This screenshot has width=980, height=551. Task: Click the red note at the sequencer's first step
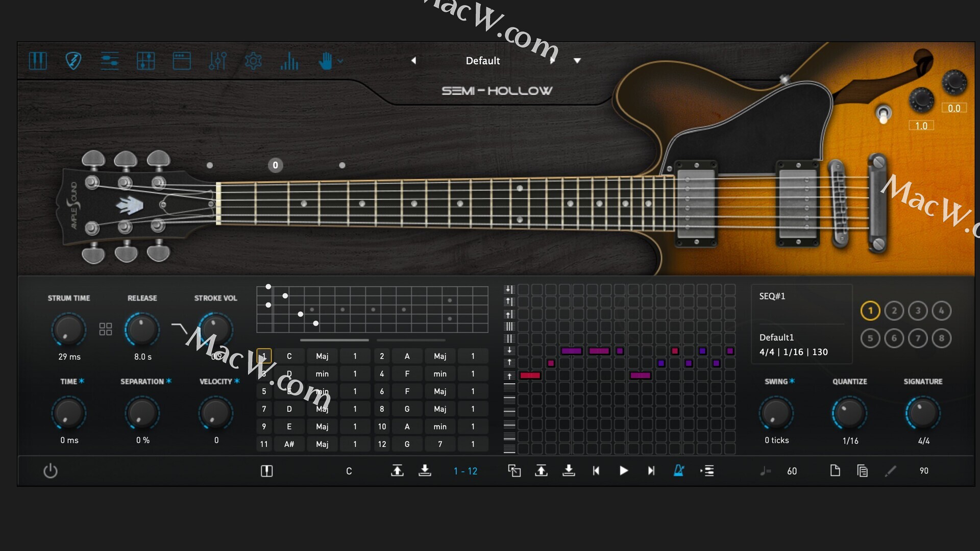click(x=530, y=375)
